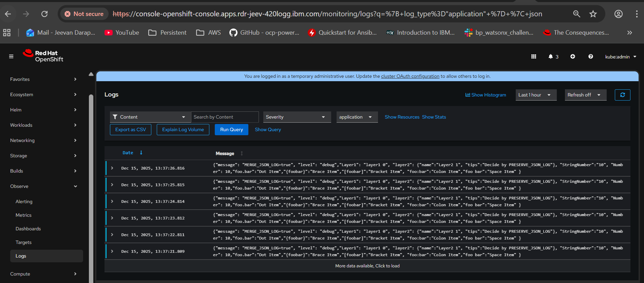Open the notifications bell icon

point(551,57)
